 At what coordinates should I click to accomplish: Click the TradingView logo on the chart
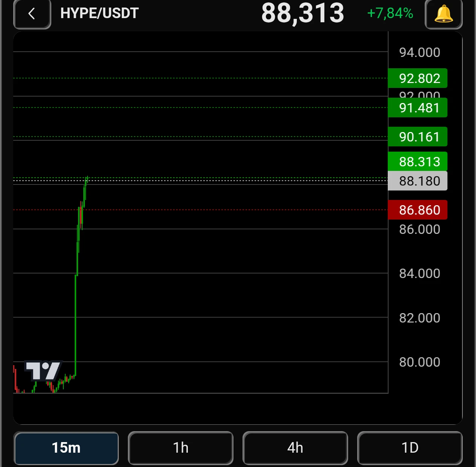pyautogui.click(x=43, y=371)
